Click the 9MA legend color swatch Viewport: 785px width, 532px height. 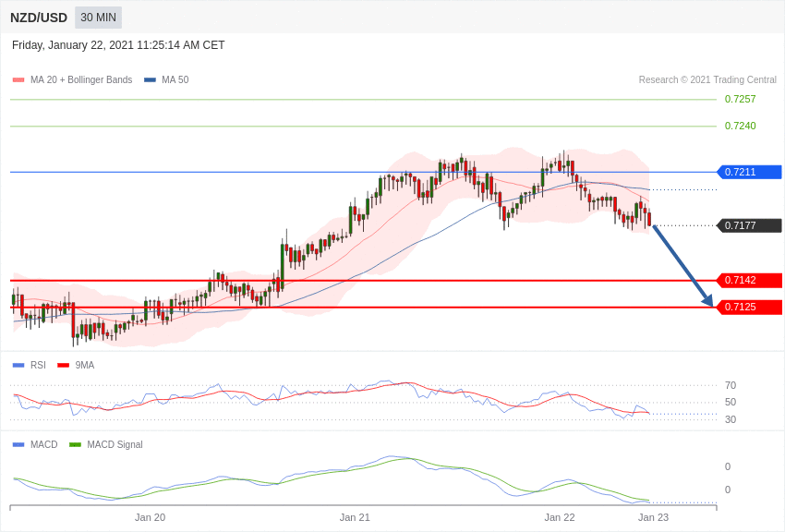click(x=64, y=366)
